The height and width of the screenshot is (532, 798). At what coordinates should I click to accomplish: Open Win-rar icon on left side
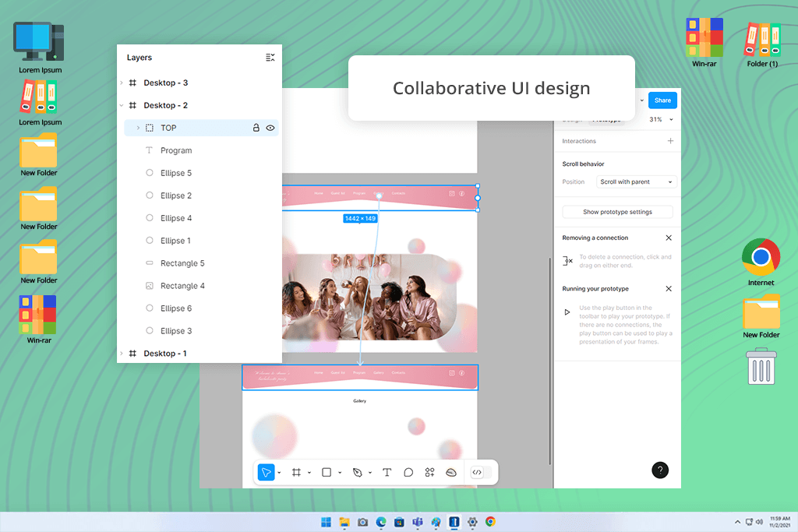pos(38,319)
